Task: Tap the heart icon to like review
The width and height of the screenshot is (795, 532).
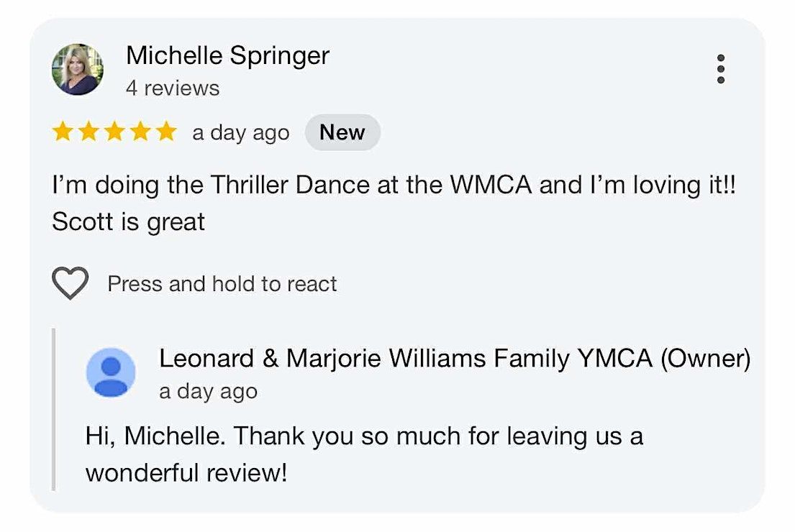Action: (x=71, y=284)
